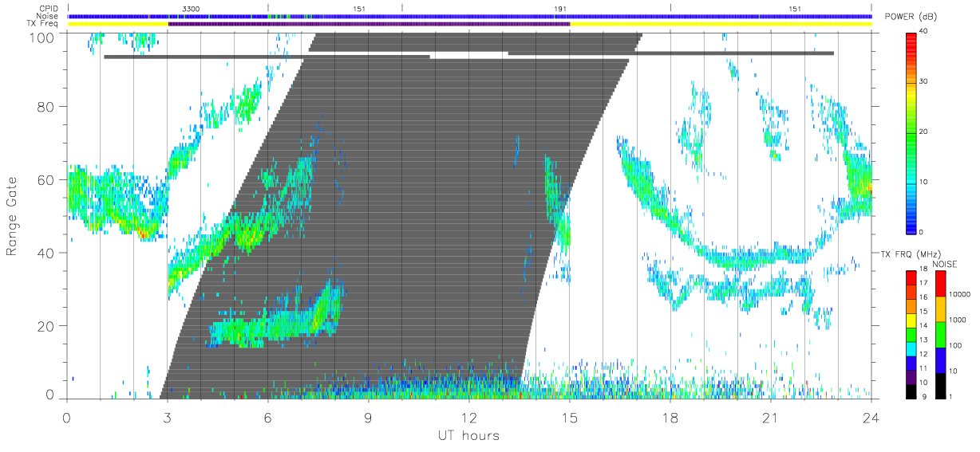Click the UT hours axis title
The image size is (980, 452).
point(468,435)
